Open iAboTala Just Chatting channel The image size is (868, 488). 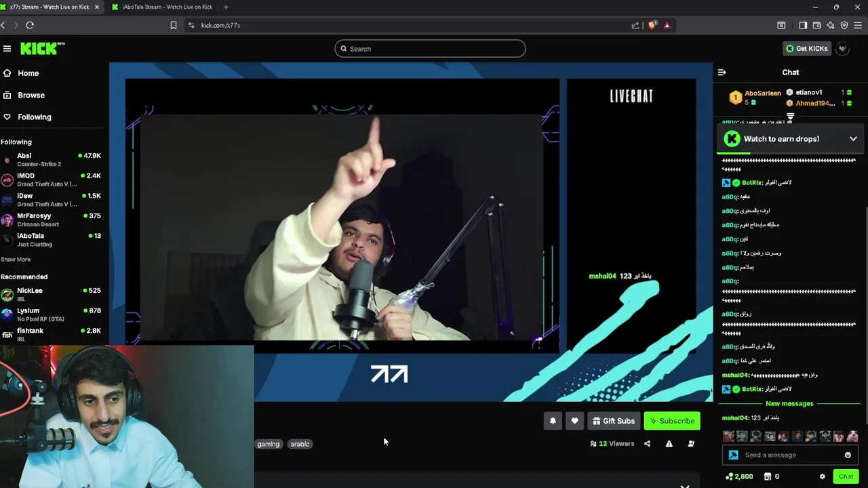tap(52, 240)
